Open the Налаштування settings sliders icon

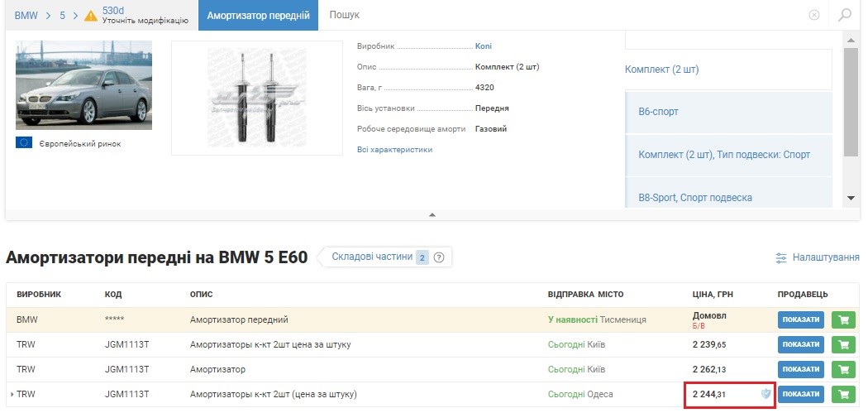point(781,258)
